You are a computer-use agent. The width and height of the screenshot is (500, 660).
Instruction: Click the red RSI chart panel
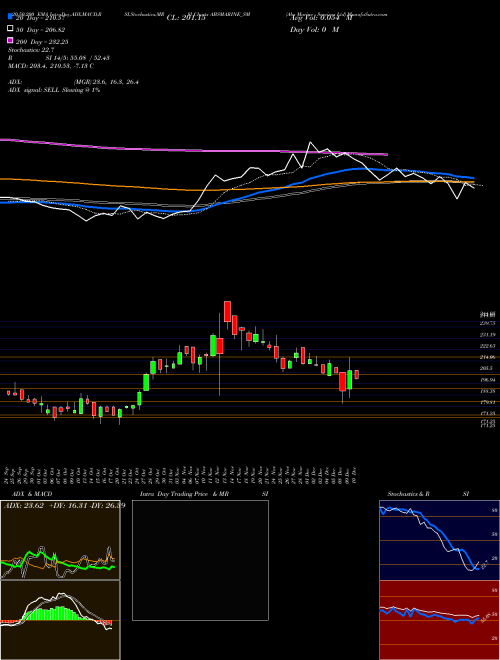(x=439, y=620)
